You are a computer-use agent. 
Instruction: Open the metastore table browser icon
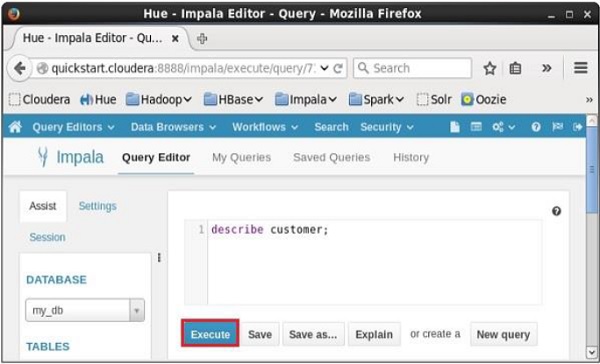pos(476,127)
